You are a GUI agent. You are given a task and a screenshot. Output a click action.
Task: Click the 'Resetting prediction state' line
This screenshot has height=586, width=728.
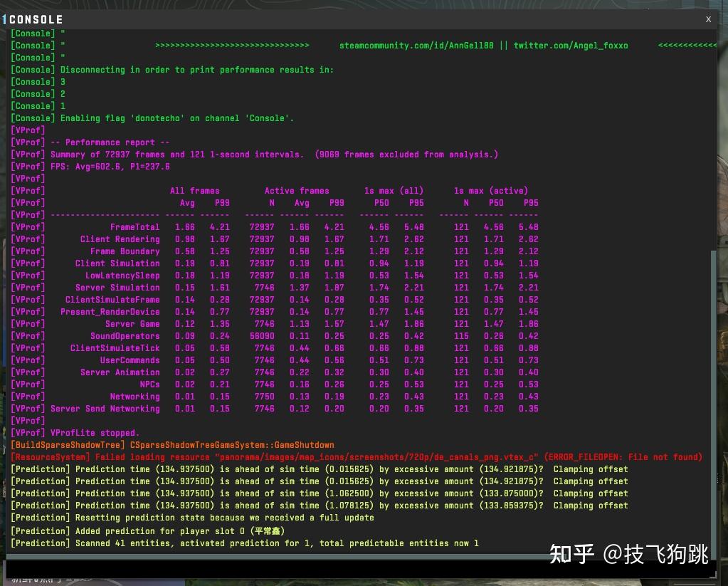click(x=192, y=517)
